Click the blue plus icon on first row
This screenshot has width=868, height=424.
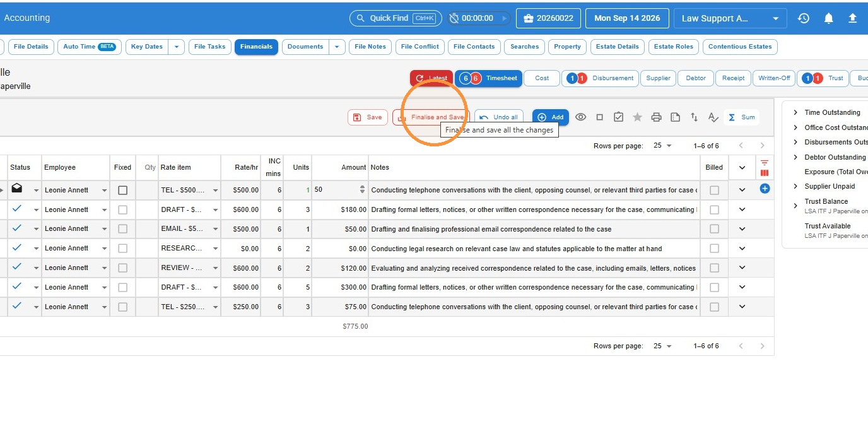tap(765, 189)
